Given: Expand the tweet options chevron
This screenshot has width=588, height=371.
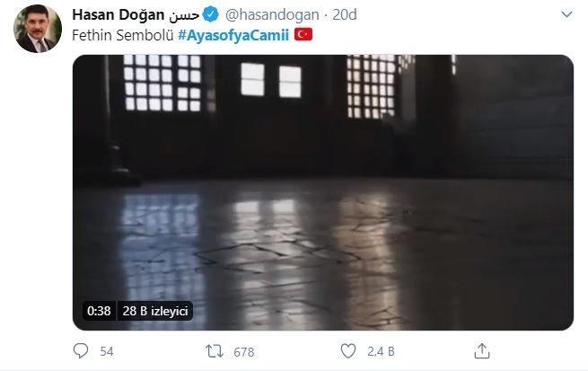Looking at the screenshot, I should coord(566,14).
